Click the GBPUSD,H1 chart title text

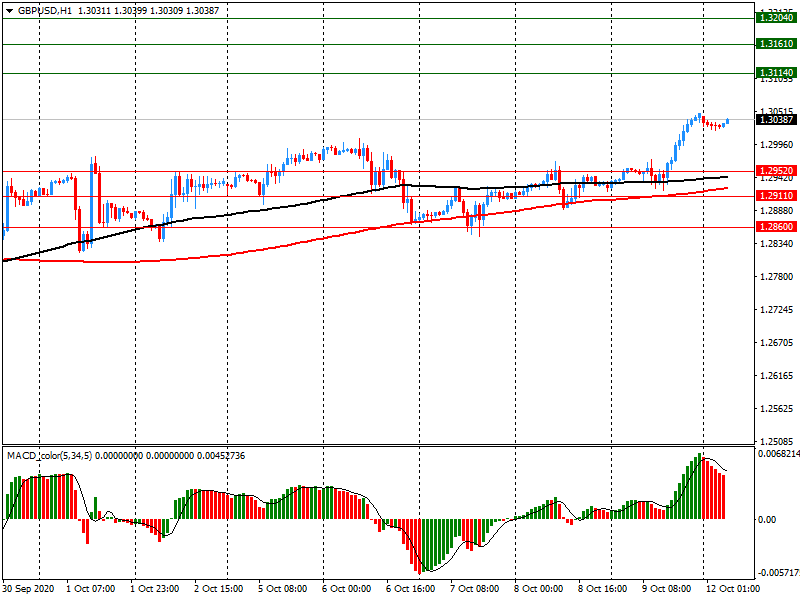45,11
